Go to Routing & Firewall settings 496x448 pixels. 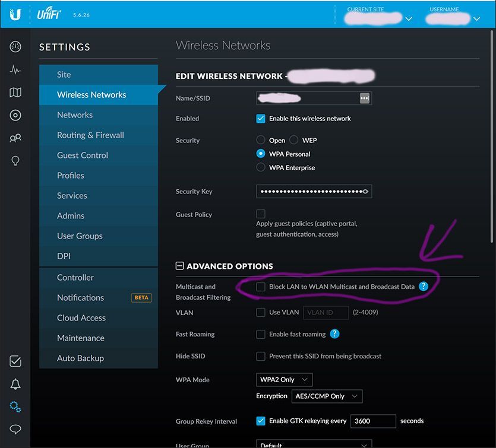pos(90,135)
